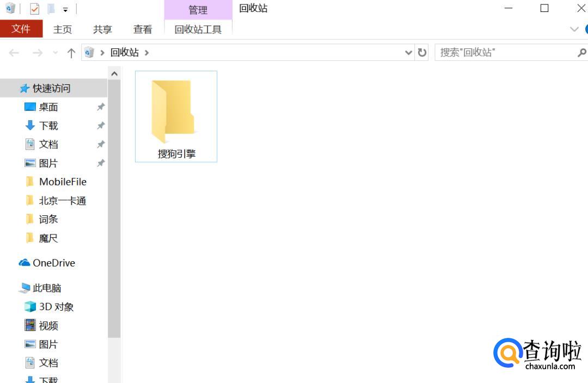Expand the ribbon with the chevron
The image size is (588, 383).
(574, 29)
